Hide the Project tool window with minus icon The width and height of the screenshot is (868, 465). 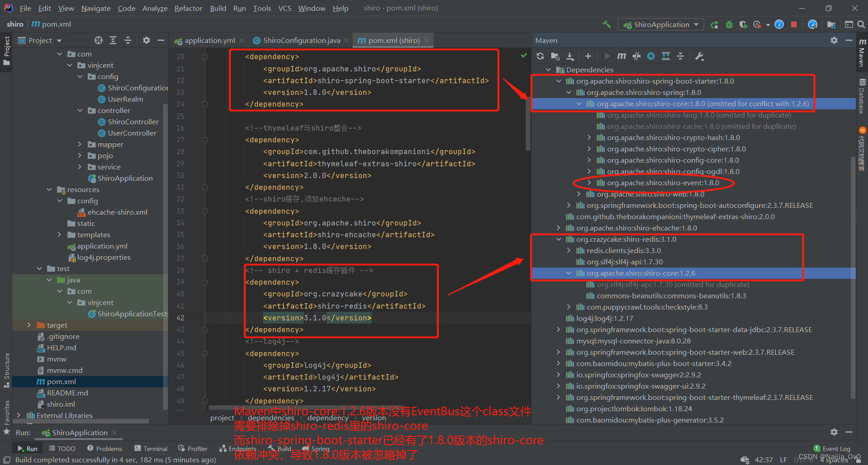coord(160,40)
